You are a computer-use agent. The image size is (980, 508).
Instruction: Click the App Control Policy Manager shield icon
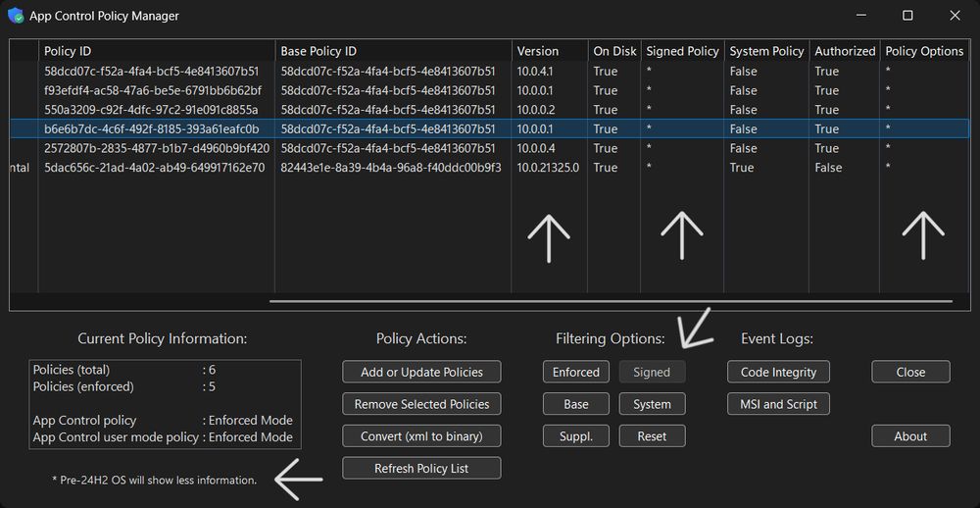(15, 16)
